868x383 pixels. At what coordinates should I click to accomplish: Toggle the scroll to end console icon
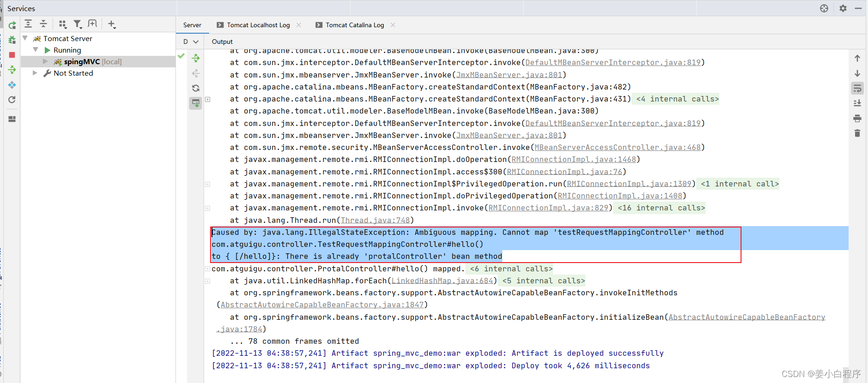196,103
